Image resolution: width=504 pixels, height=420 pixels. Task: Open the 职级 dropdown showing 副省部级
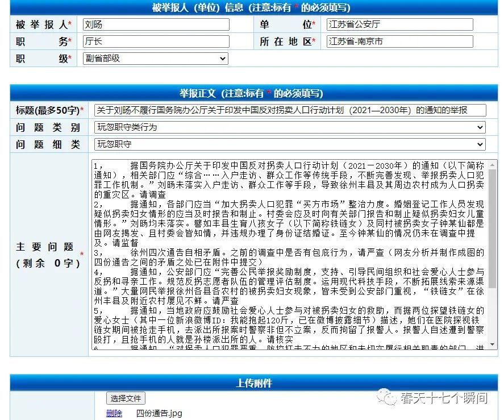click(156, 59)
